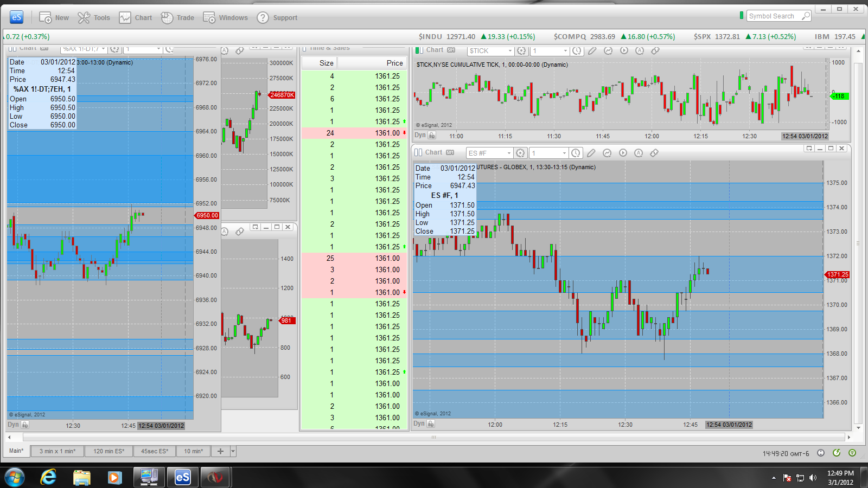Select the drawing pencil tool in ES #F chart
The width and height of the screenshot is (868, 488).
[x=591, y=153]
